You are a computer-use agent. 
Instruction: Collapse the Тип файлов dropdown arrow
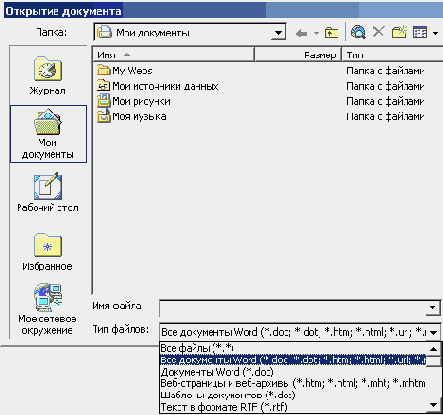pos(433,332)
